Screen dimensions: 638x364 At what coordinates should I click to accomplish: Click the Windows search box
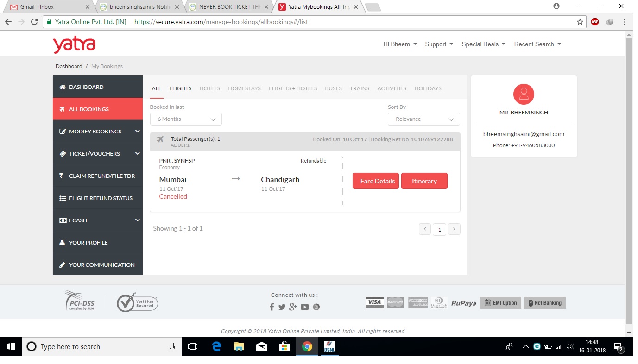pyautogui.click(x=102, y=346)
